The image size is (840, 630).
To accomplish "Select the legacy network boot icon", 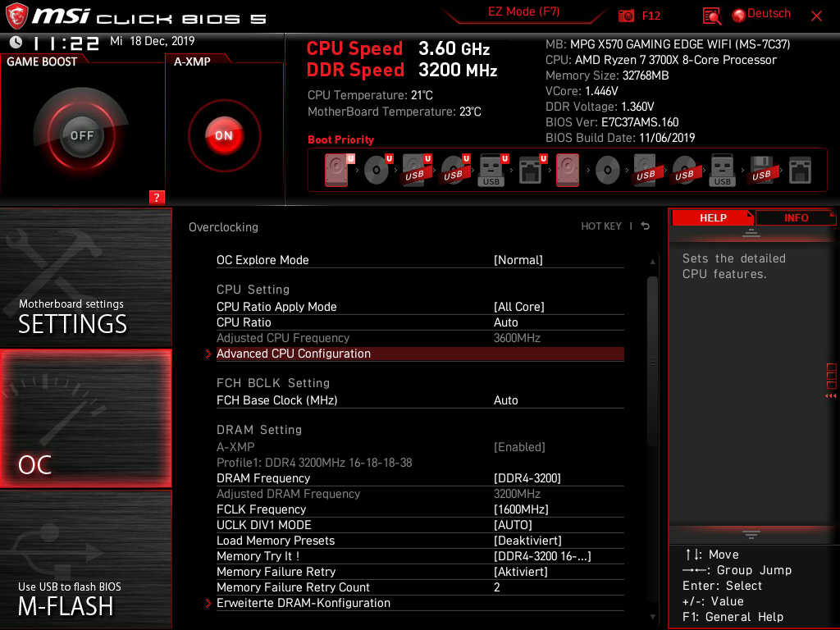I will coord(800,171).
